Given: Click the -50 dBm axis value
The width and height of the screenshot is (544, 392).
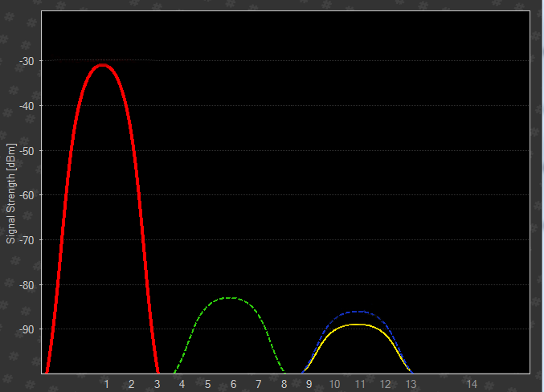Looking at the screenshot, I should coord(27,151).
